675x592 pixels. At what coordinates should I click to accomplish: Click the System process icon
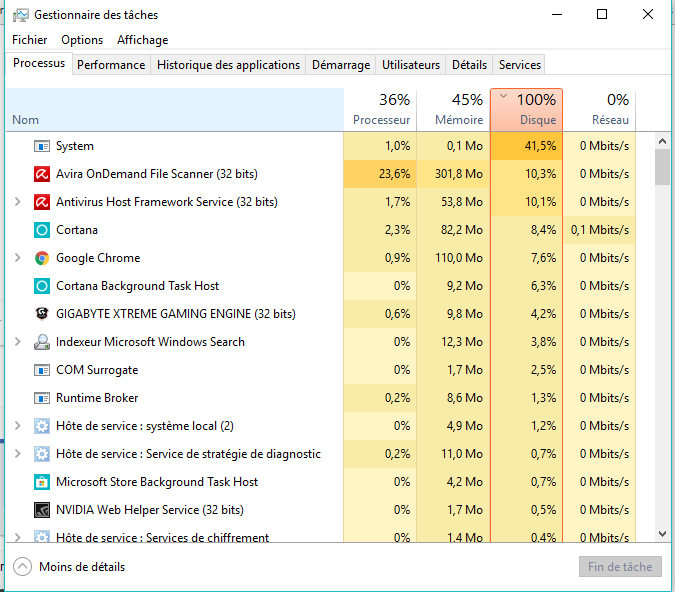click(x=42, y=146)
